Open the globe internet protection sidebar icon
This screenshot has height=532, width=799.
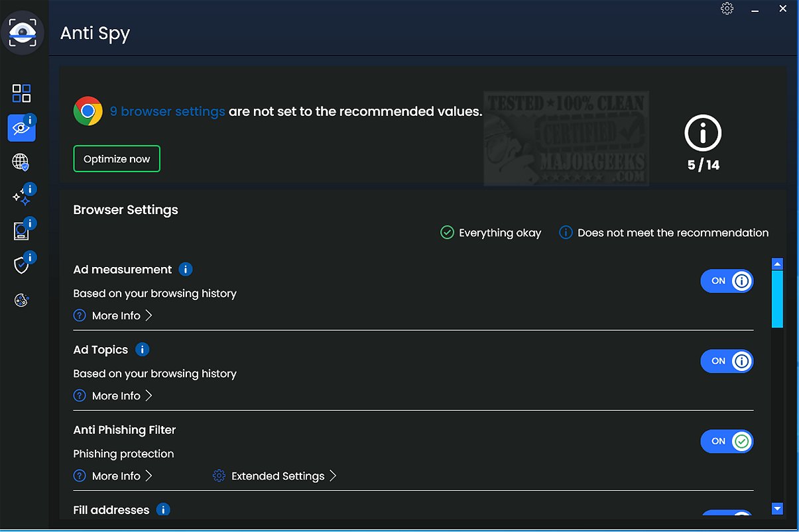pyautogui.click(x=21, y=162)
